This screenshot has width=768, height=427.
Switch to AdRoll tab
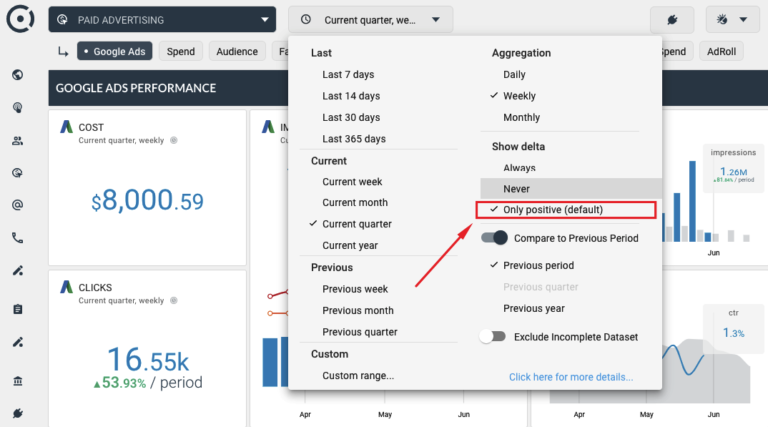click(x=721, y=51)
